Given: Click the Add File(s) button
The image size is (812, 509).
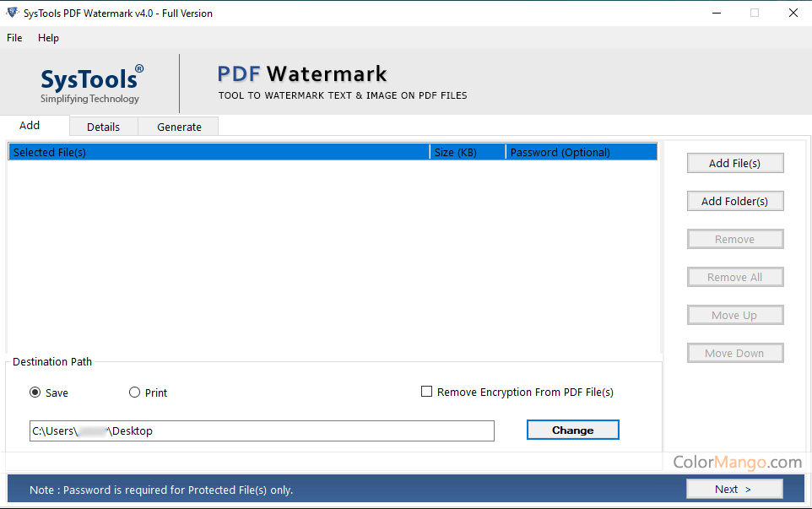Looking at the screenshot, I should [734, 163].
